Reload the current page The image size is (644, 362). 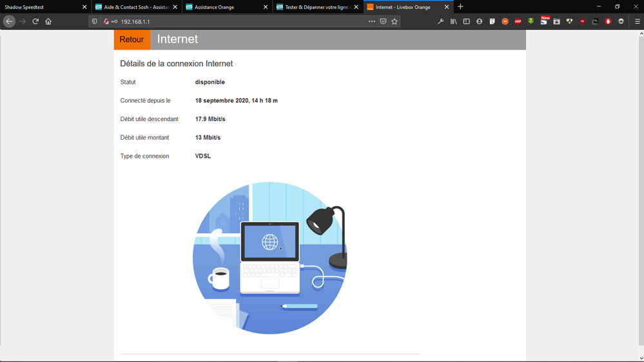[35, 21]
